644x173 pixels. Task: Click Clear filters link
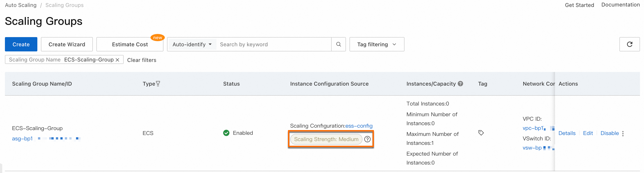(x=142, y=60)
